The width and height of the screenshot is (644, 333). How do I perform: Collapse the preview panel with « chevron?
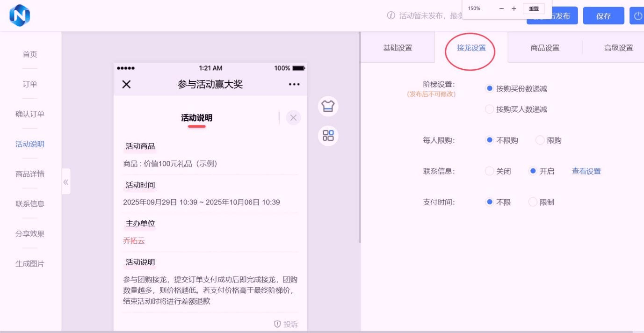tap(65, 181)
